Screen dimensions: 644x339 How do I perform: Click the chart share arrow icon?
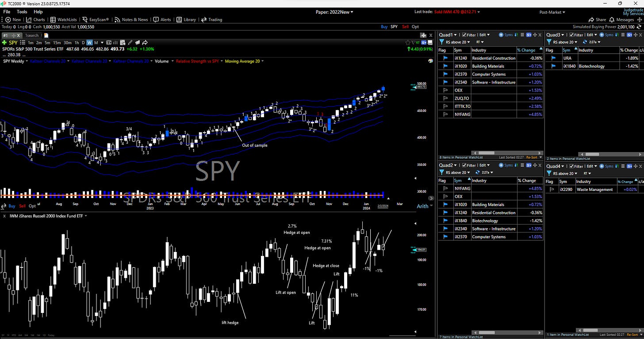pos(145,42)
